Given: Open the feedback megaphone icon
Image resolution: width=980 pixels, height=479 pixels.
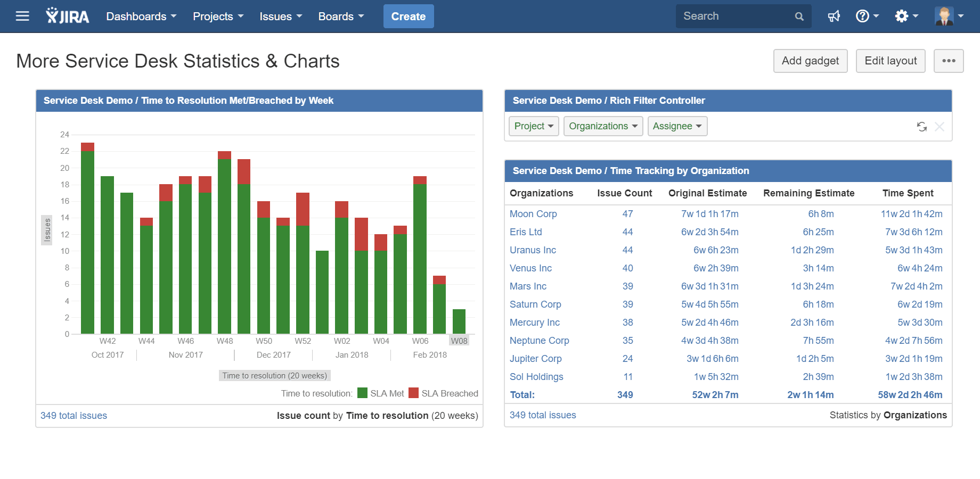Looking at the screenshot, I should (834, 16).
